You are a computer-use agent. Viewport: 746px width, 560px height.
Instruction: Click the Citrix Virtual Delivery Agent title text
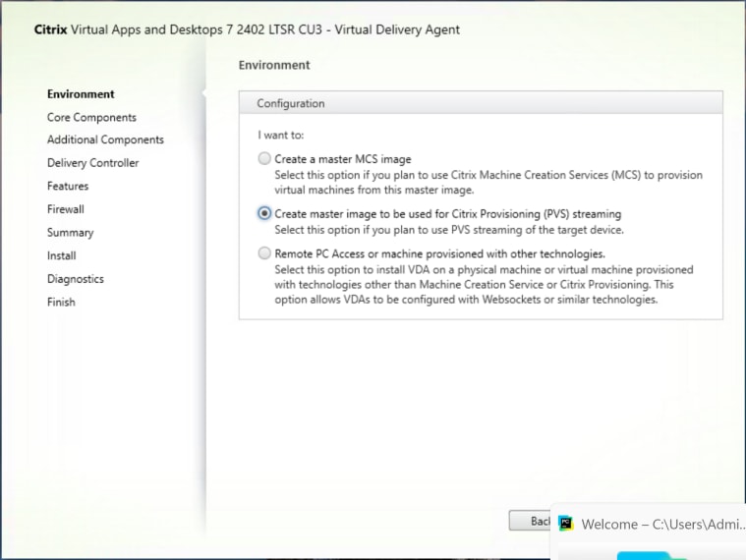[247, 29]
